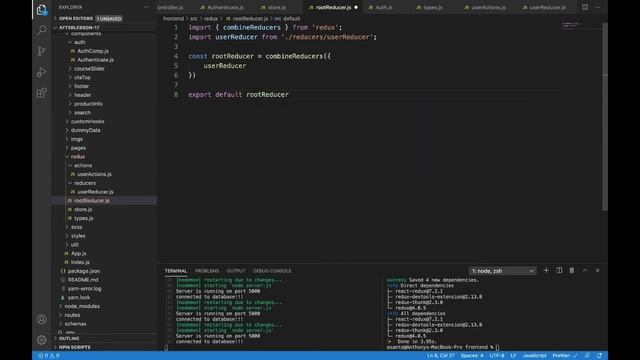Open the OUTPUT panel tab

236,271
